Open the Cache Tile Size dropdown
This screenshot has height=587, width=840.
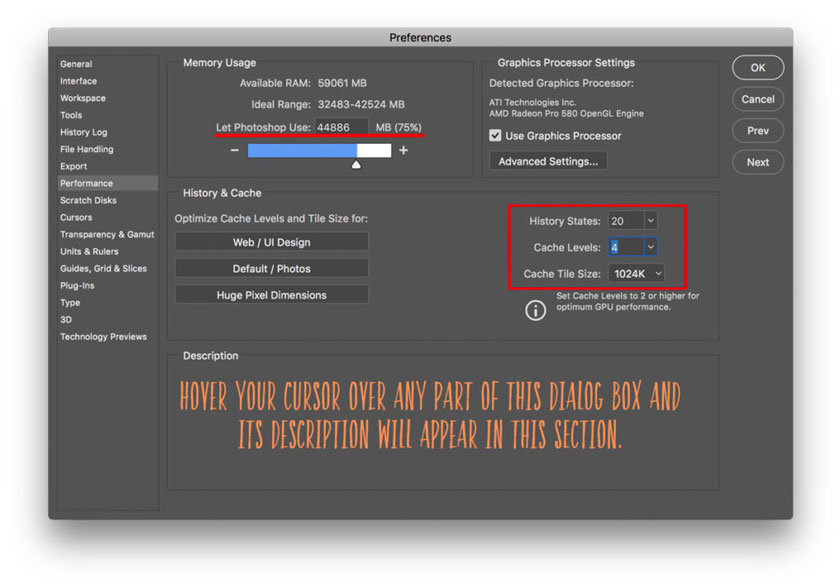point(636,274)
